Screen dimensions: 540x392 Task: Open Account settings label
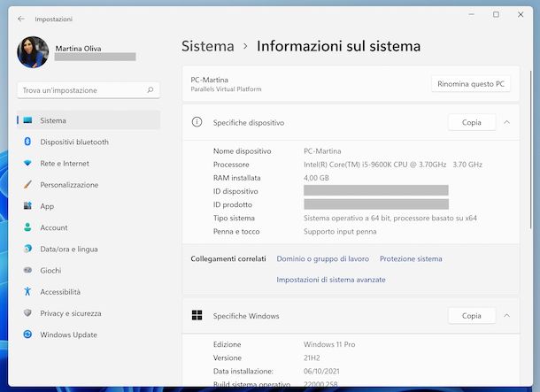coord(54,227)
